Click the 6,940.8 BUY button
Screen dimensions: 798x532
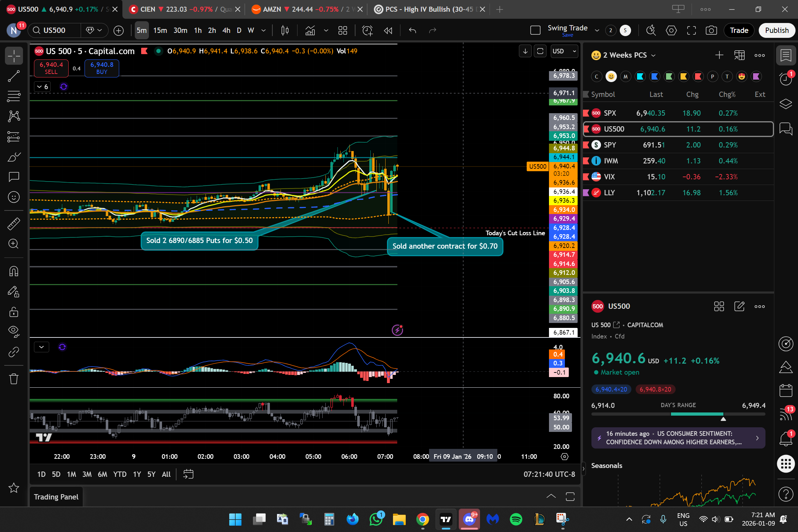[x=102, y=68]
